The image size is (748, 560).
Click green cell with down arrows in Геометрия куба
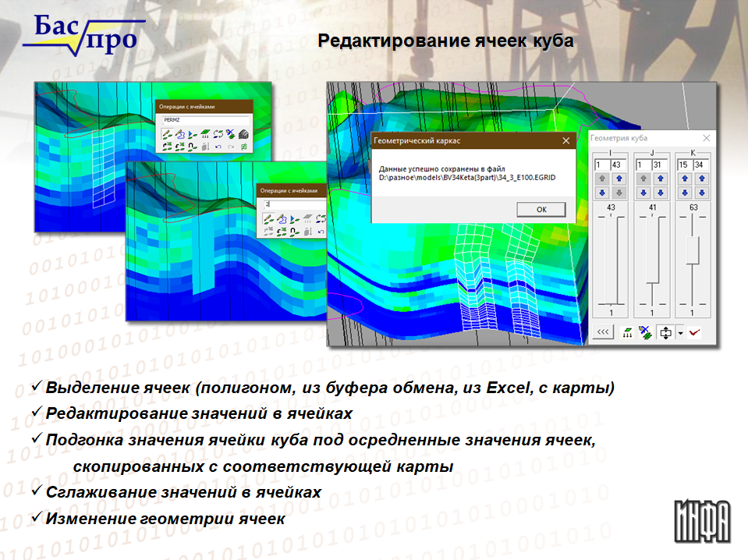[627, 332]
